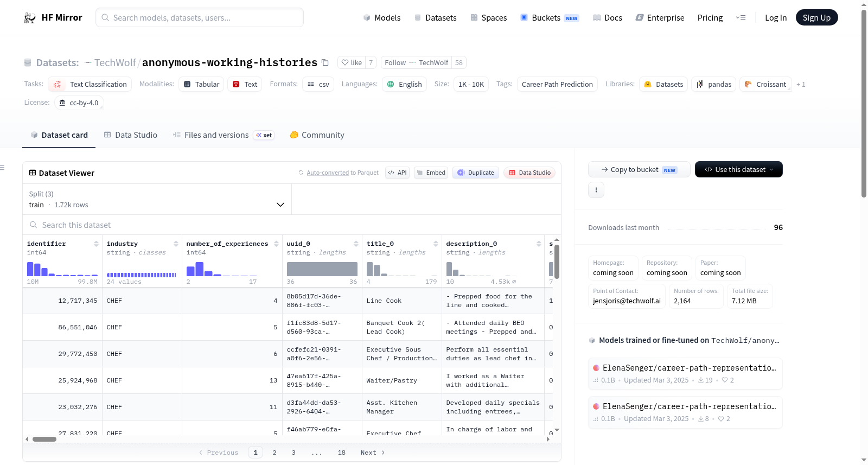Sort the title_0 column
The image size is (868, 465).
(x=436, y=244)
